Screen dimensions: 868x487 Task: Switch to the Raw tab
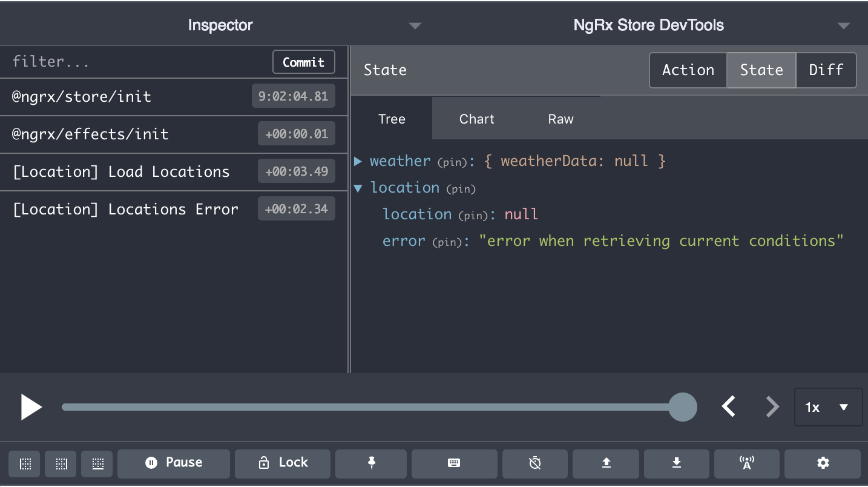coord(561,119)
